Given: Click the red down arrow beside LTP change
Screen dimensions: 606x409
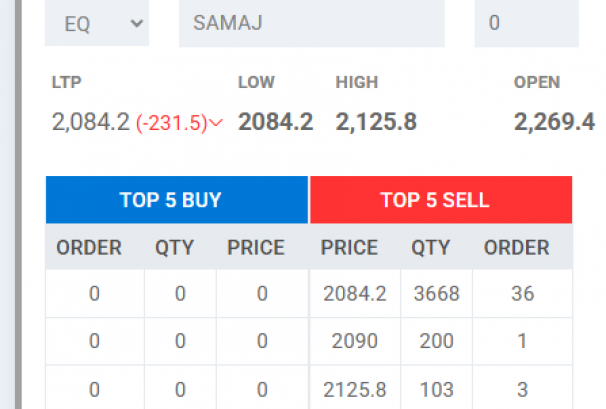Looking at the screenshot, I should pos(216,124).
